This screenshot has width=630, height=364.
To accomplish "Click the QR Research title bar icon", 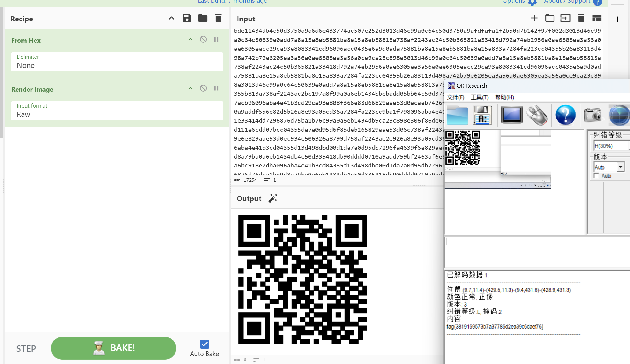I will click(x=451, y=86).
